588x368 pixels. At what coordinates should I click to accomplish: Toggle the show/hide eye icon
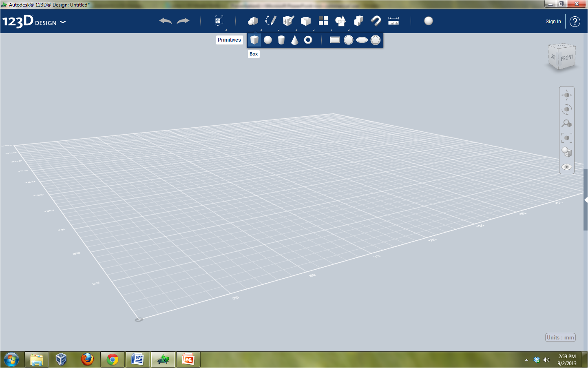click(567, 167)
